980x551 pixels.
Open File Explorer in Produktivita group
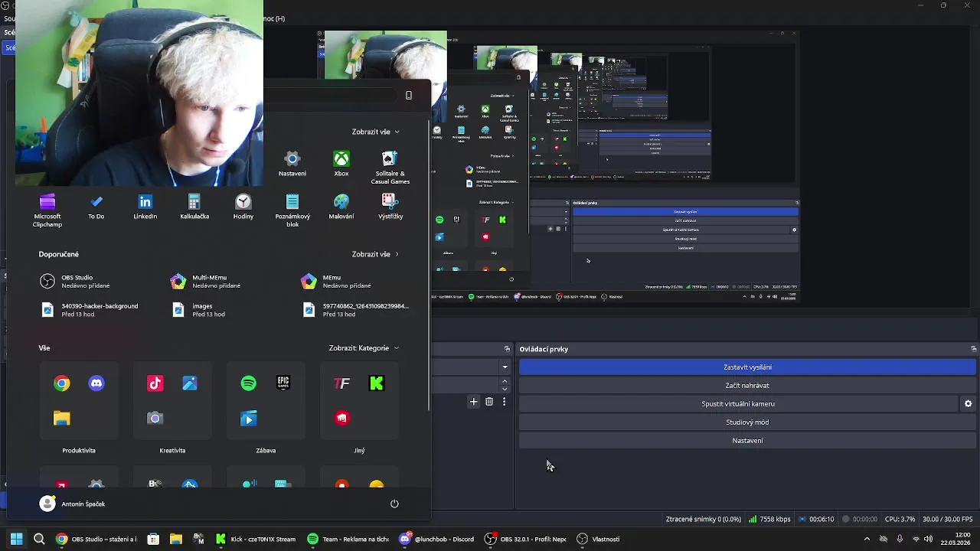tap(62, 418)
